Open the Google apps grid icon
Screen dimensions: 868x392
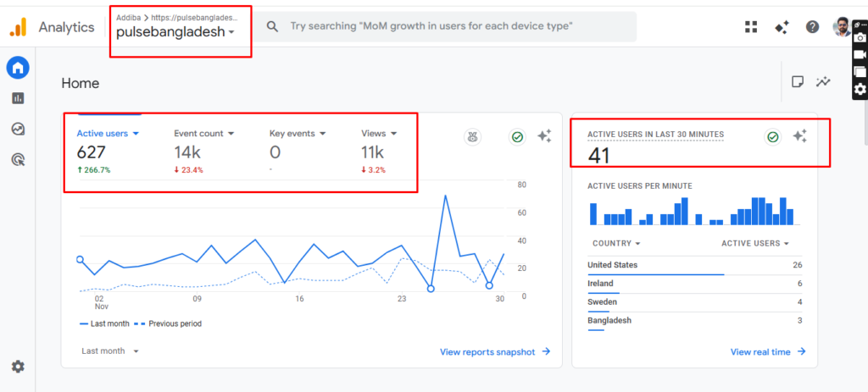[751, 26]
